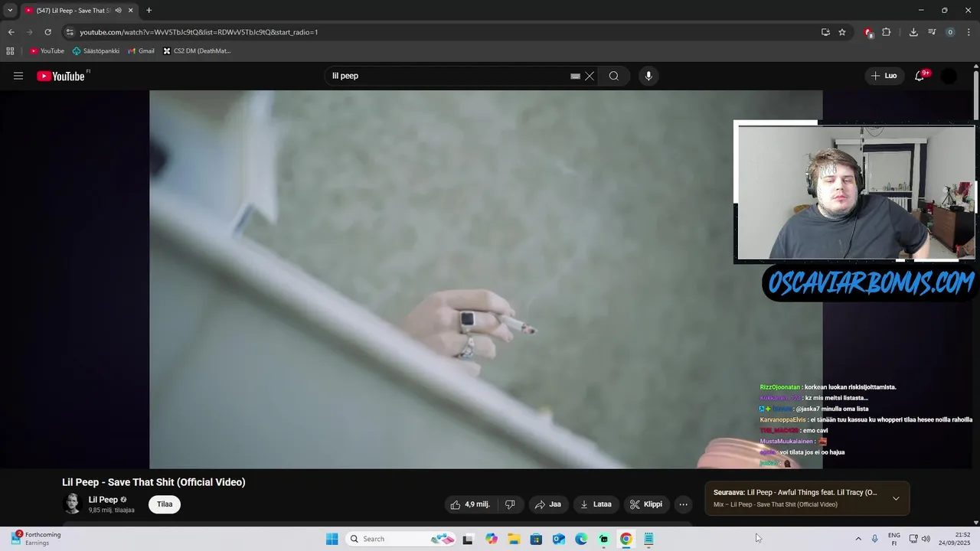Close the Lil Peep YouTube tab

point(131,11)
